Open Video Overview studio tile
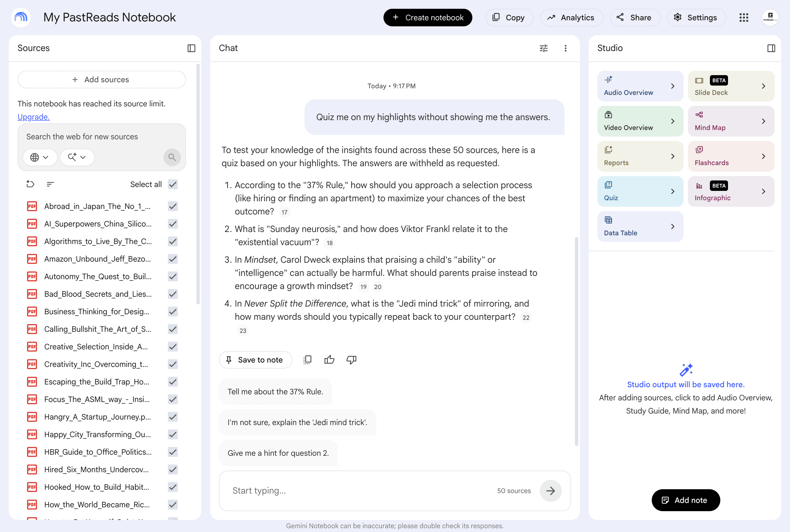 click(640, 121)
